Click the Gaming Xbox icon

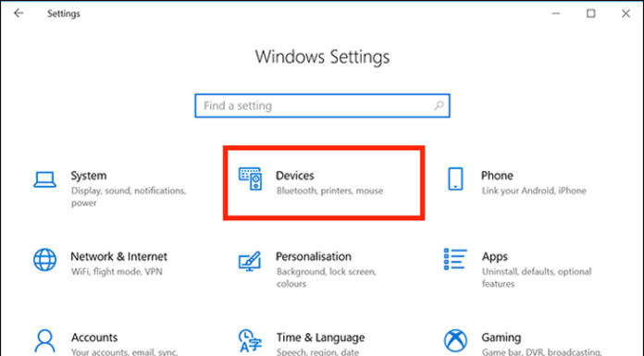click(x=455, y=341)
